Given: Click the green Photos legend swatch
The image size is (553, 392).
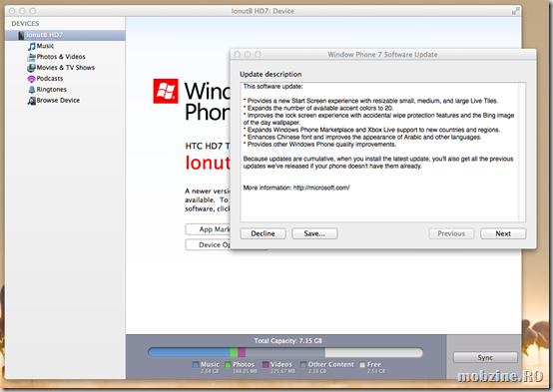Looking at the screenshot, I should [x=228, y=365].
